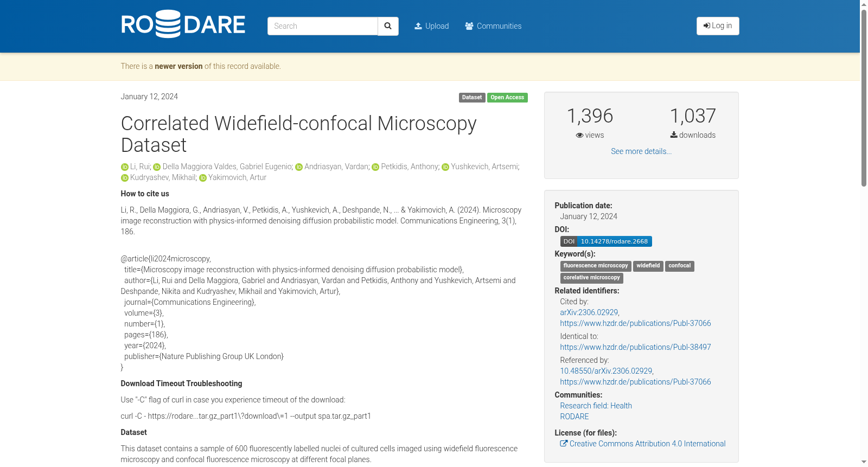The width and height of the screenshot is (868, 467).
Task: Select the confocal keyword tag
Action: click(680, 266)
